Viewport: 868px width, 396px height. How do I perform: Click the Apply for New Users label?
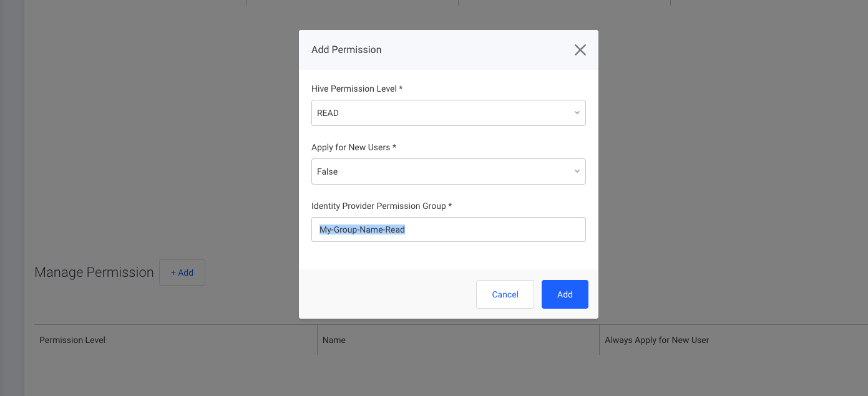(354, 147)
